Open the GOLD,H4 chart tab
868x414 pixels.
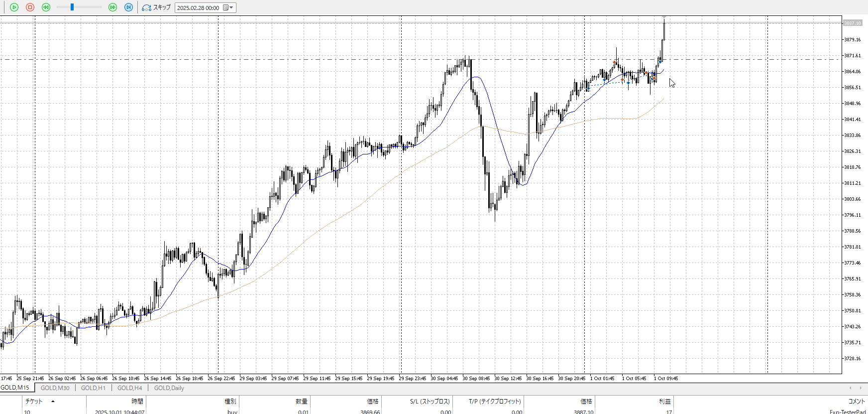click(x=129, y=388)
